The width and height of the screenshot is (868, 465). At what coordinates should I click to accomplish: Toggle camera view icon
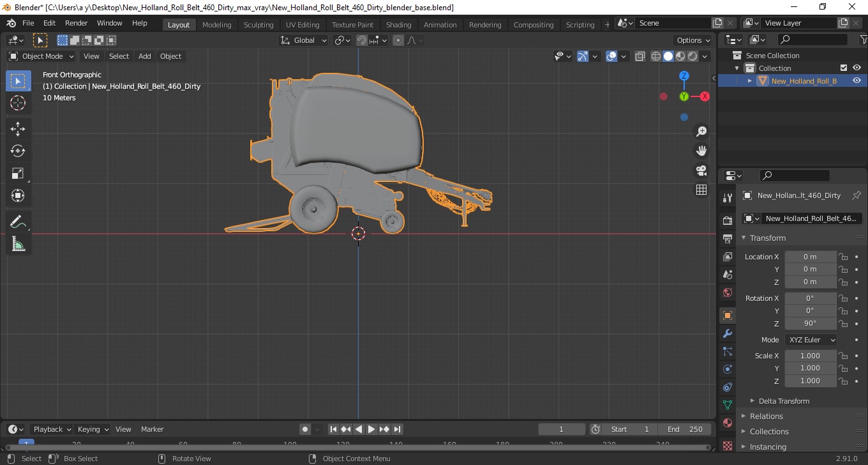[x=701, y=171]
